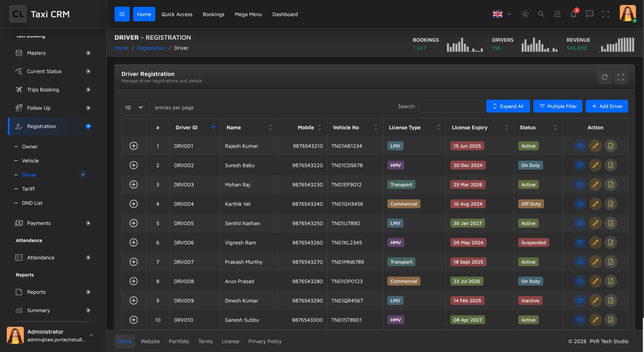Open the document icon for Mohan Raj

(x=611, y=184)
